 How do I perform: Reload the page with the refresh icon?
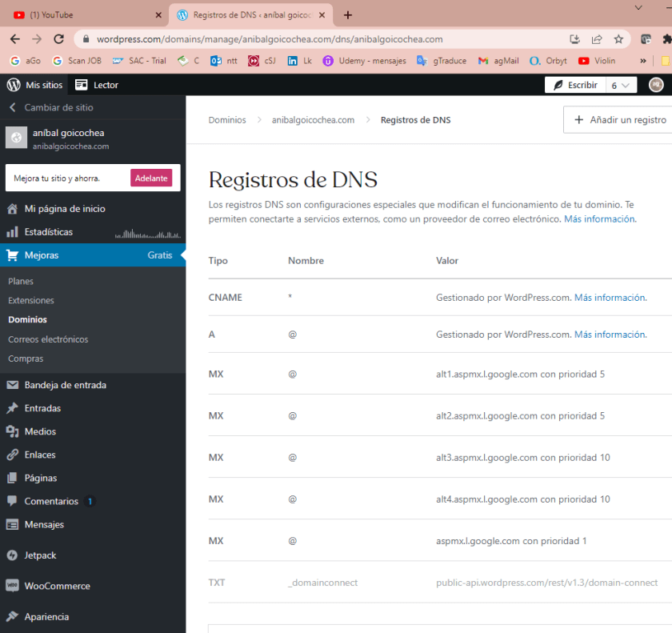(58, 38)
